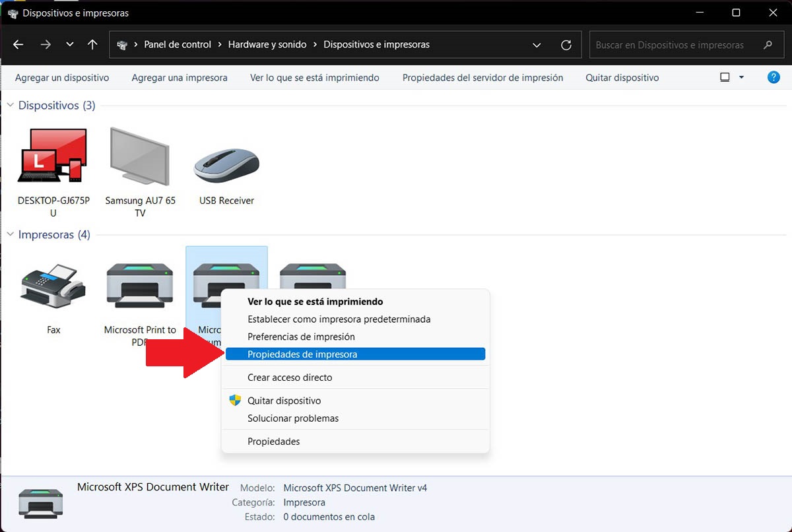Click Quitar dispositivo in the toolbar
Screen dimensions: 792x532
click(x=622, y=78)
